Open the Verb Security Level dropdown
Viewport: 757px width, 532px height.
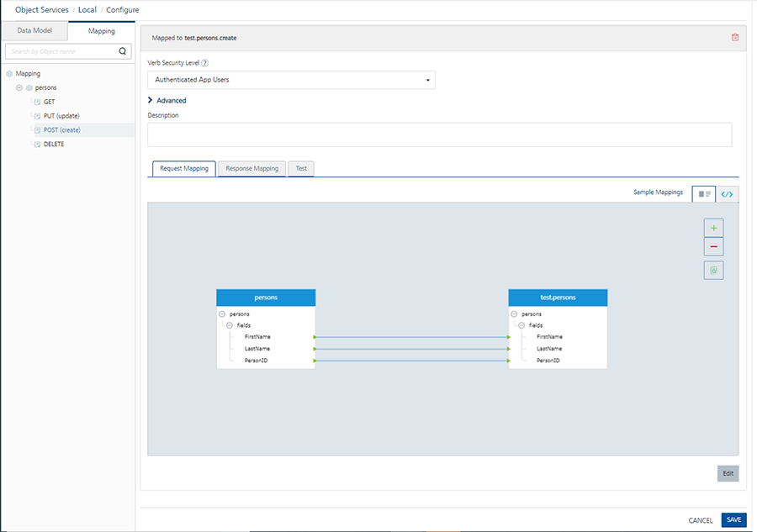coord(291,80)
